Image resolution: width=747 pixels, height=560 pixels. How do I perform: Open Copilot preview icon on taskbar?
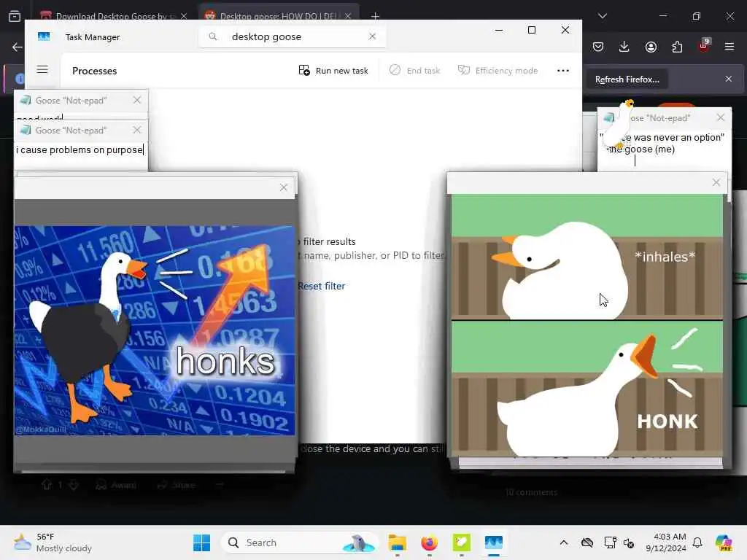point(724,542)
